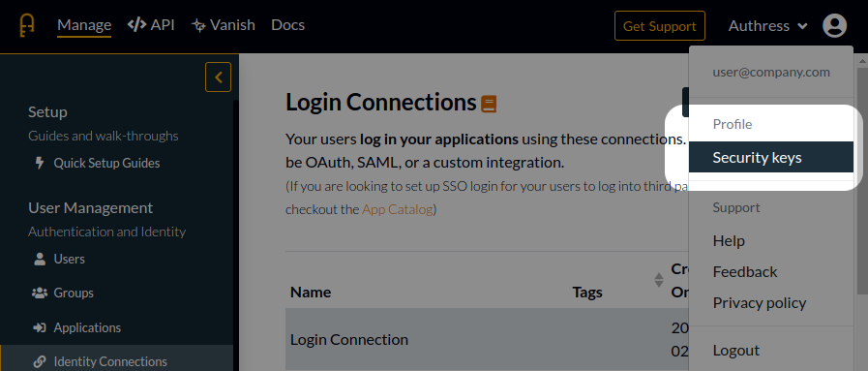Screen dimensions: 868x371
Task: Switch to the Vanish tab
Action: [x=224, y=25]
